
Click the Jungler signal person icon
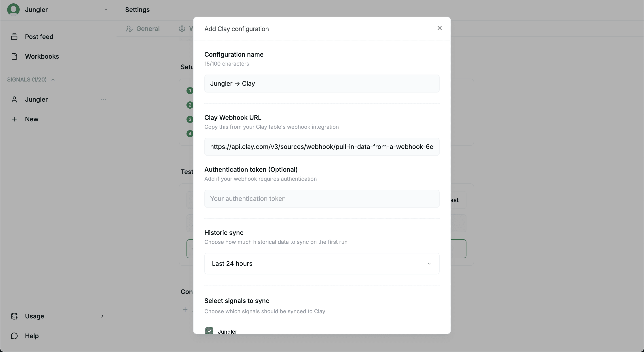click(14, 99)
